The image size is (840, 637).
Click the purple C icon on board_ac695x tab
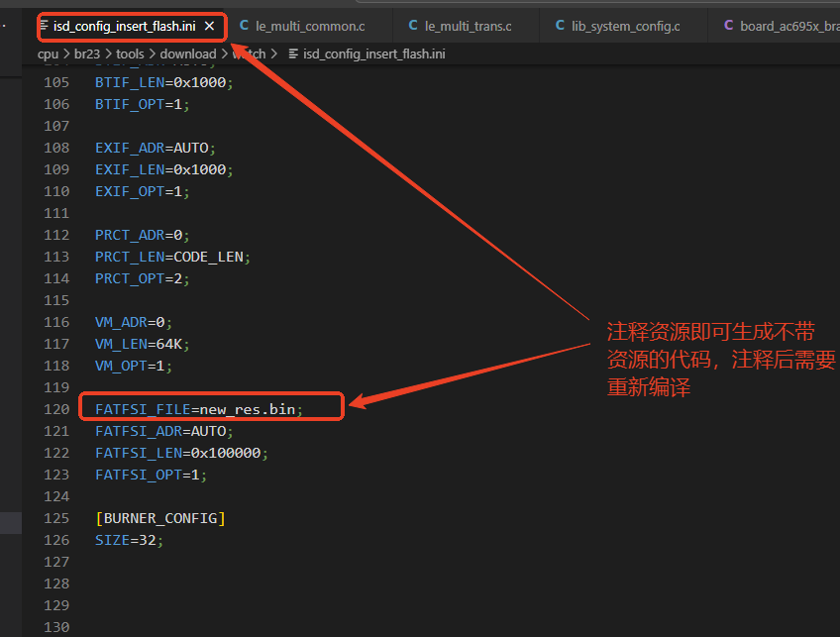[729, 25]
